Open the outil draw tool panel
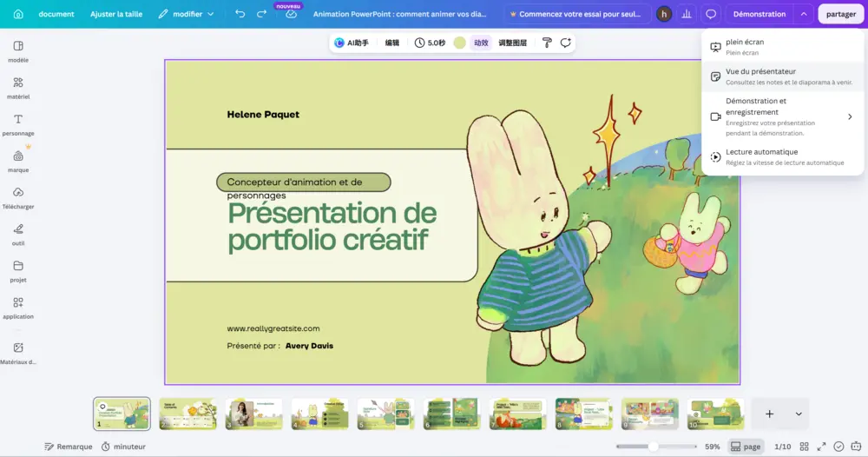Image resolution: width=868 pixels, height=457 pixels. tap(18, 235)
